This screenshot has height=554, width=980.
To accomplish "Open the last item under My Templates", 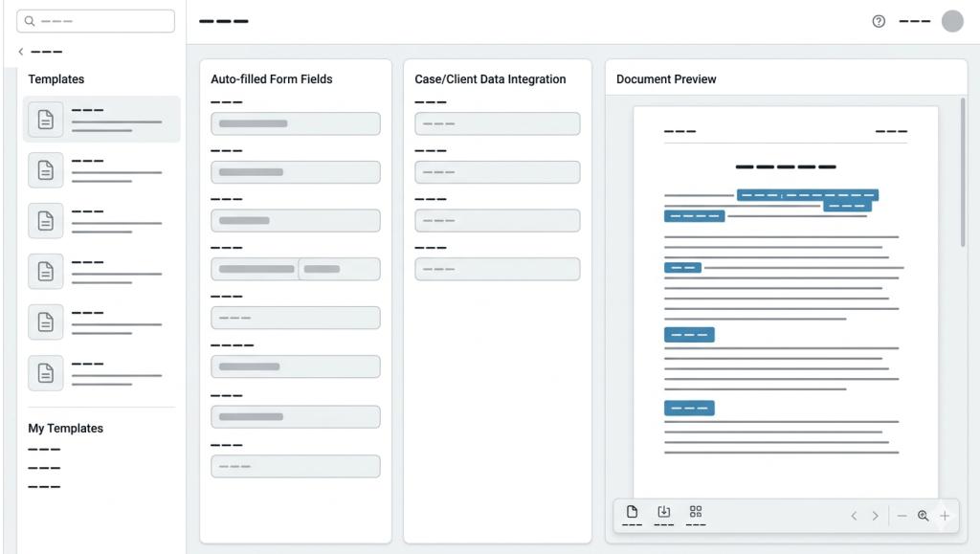I will click(x=44, y=487).
